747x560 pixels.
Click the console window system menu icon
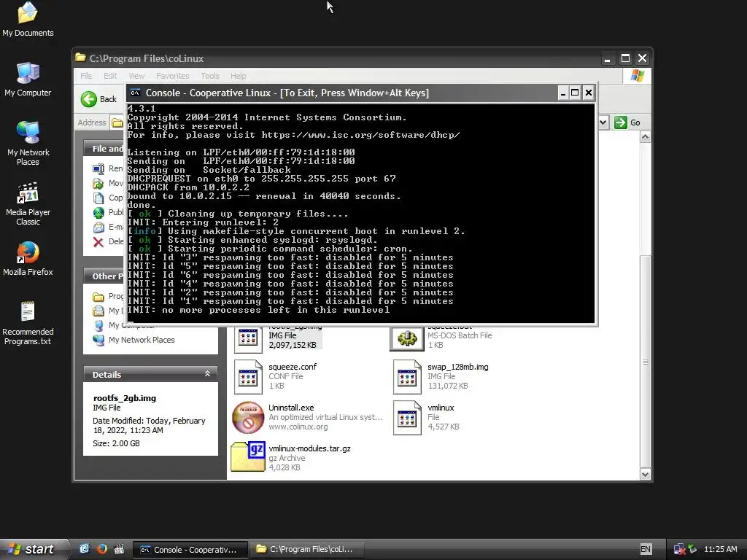[x=135, y=93]
